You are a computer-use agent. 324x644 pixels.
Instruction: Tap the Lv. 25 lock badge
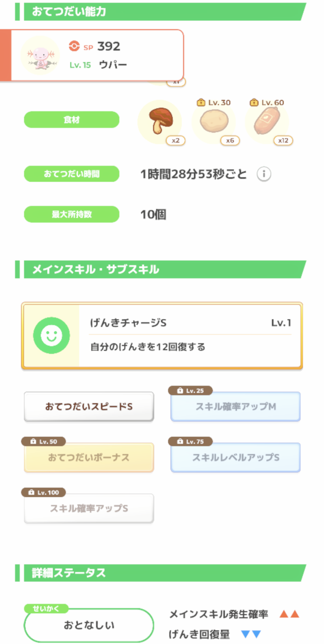(190, 391)
